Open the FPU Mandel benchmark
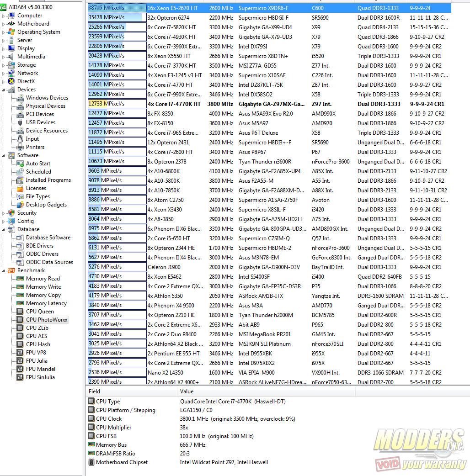The height and width of the screenshot is (476, 470). point(41,369)
